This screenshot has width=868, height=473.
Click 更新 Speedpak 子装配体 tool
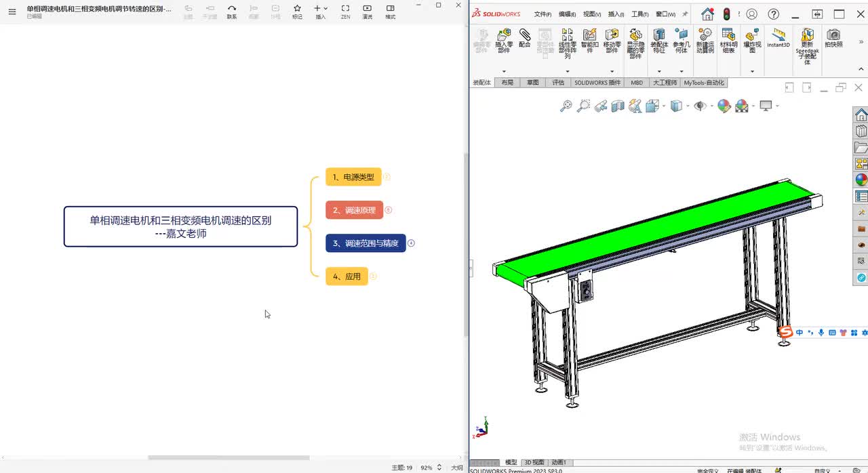click(807, 46)
